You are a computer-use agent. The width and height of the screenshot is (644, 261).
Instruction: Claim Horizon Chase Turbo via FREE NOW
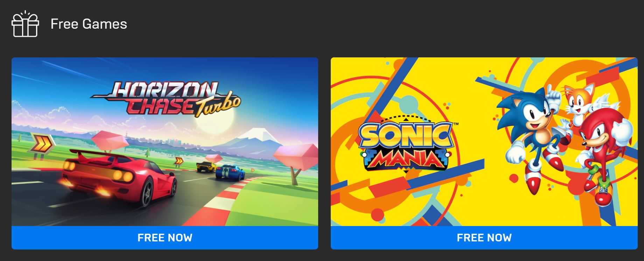pyautogui.click(x=165, y=238)
